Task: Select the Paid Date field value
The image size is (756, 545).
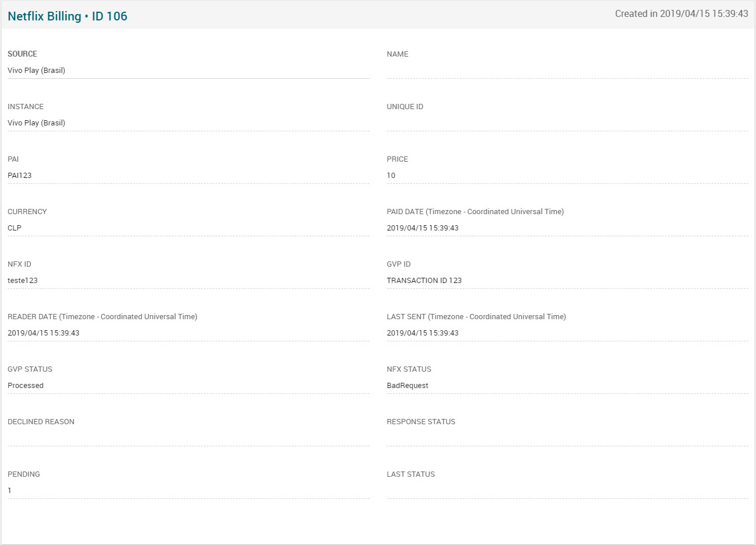Action: (x=567, y=228)
